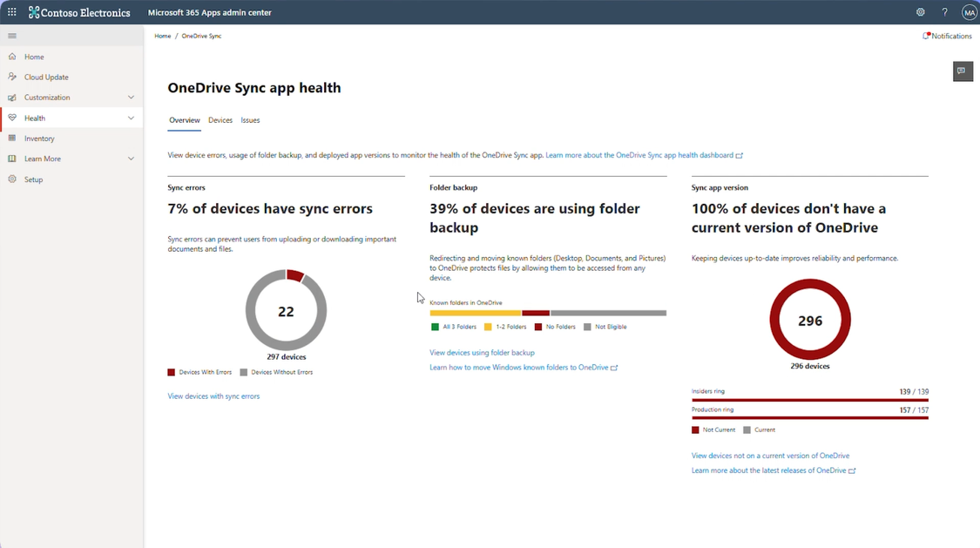Expand the Customization section chevron
The height and width of the screenshot is (548, 980).
[131, 98]
